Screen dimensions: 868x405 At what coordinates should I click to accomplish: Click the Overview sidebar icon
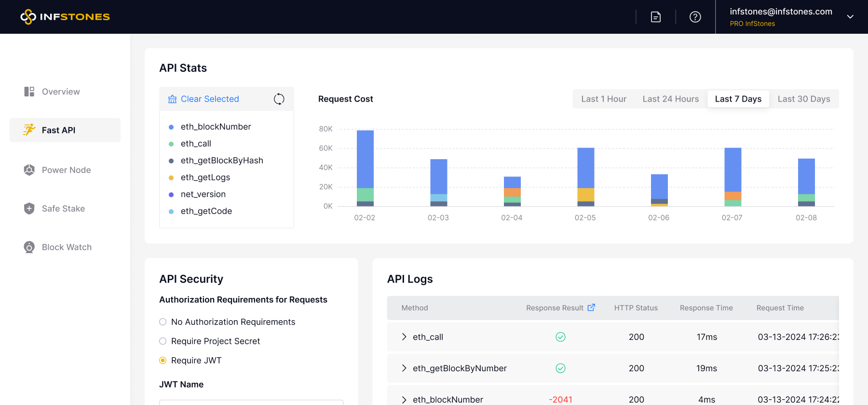click(29, 92)
